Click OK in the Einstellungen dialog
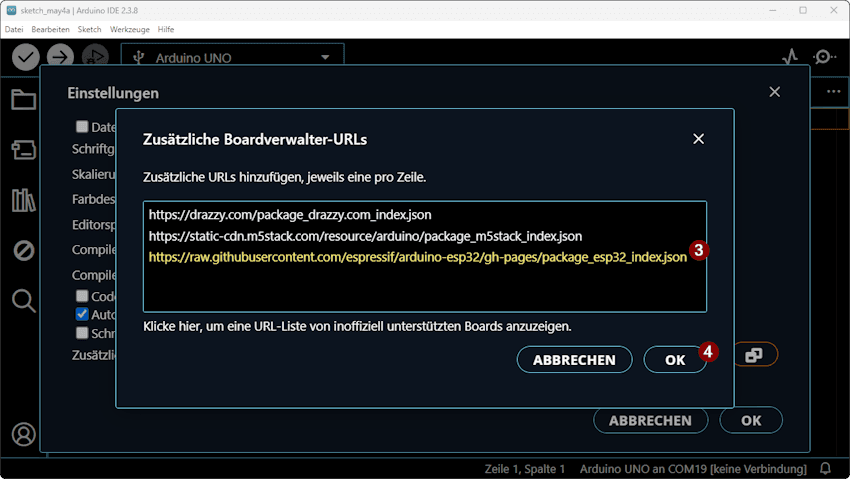Viewport: 850px width, 479px height. pyautogui.click(x=751, y=420)
